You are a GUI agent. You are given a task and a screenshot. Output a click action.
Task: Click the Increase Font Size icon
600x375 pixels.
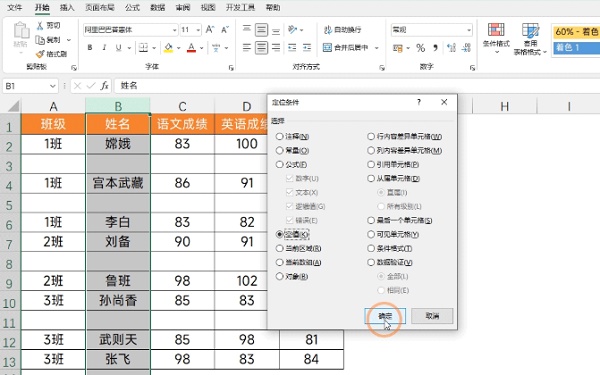[210, 29]
